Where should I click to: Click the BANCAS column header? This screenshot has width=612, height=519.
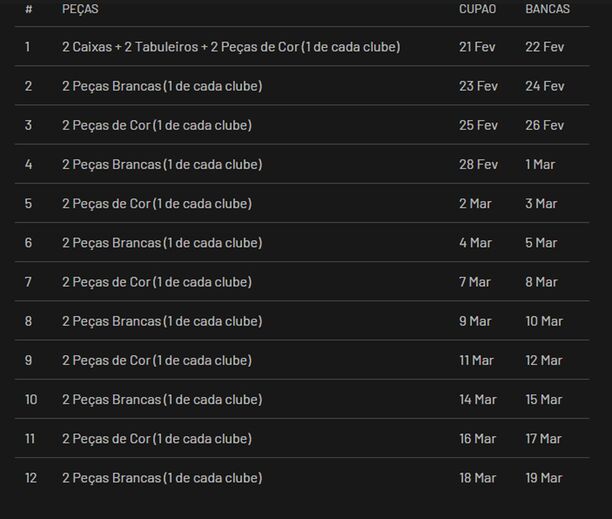[x=547, y=9]
